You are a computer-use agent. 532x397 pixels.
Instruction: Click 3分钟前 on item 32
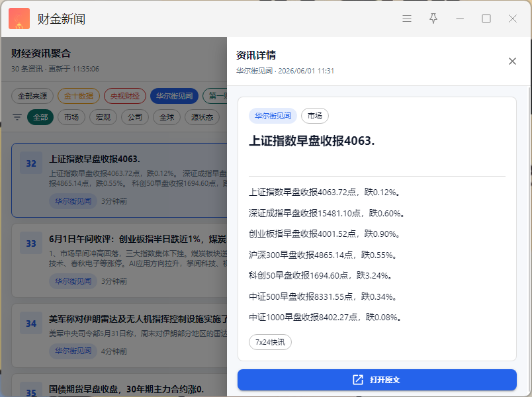click(114, 202)
